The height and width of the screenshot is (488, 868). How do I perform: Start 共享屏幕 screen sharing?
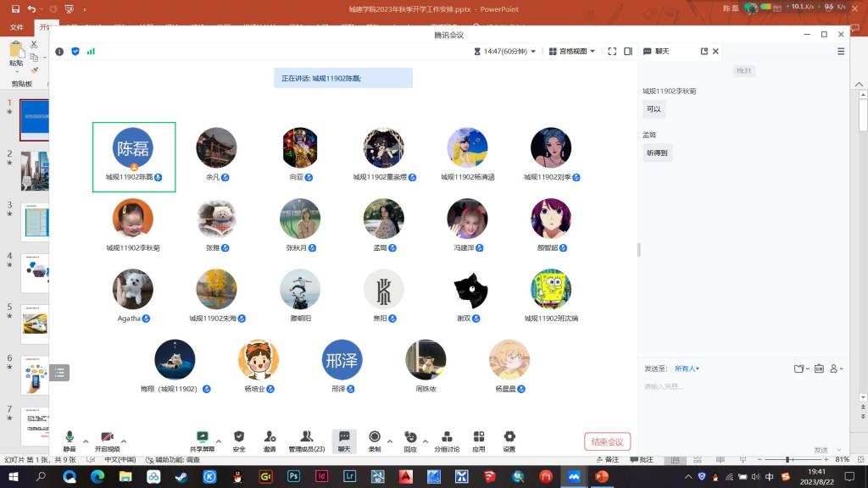(202, 440)
